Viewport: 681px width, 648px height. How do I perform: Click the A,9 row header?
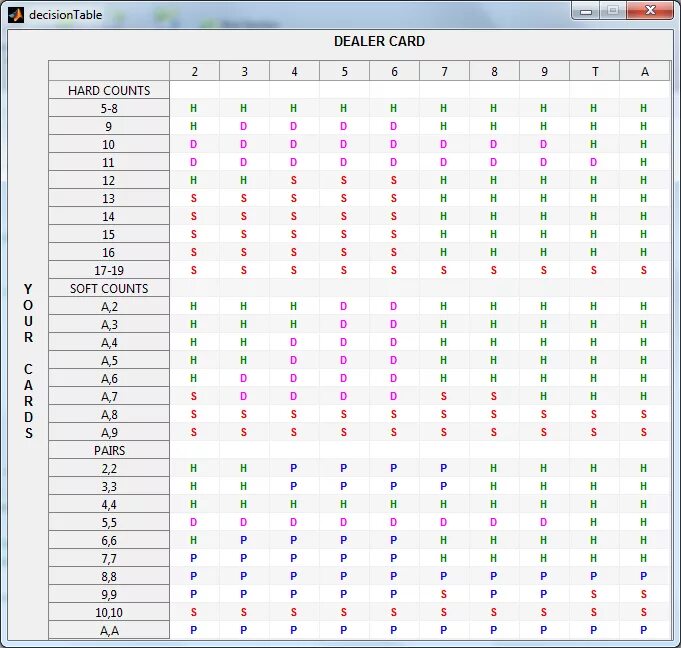coord(109,433)
